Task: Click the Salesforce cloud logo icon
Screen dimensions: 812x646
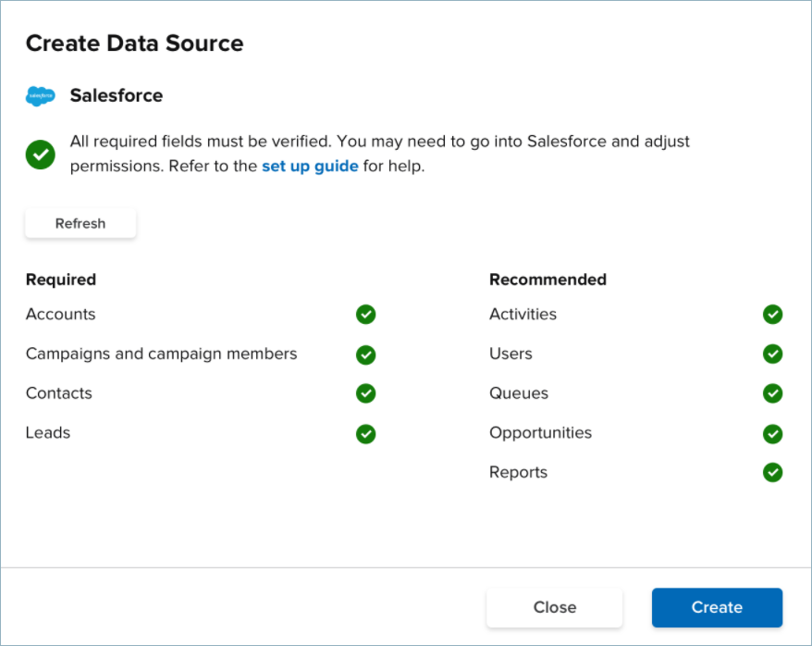Action: tap(40, 96)
